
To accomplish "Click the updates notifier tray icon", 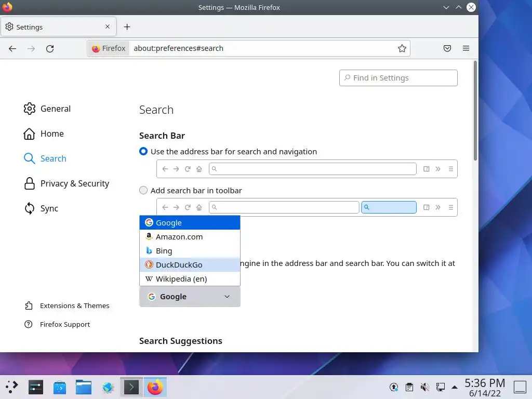I will (x=394, y=387).
